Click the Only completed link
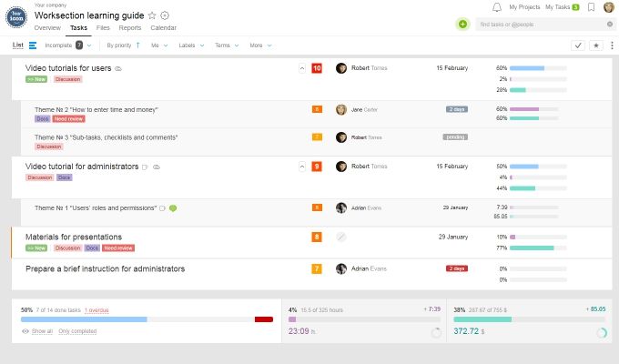The width and height of the screenshot is (619, 364). [76, 331]
